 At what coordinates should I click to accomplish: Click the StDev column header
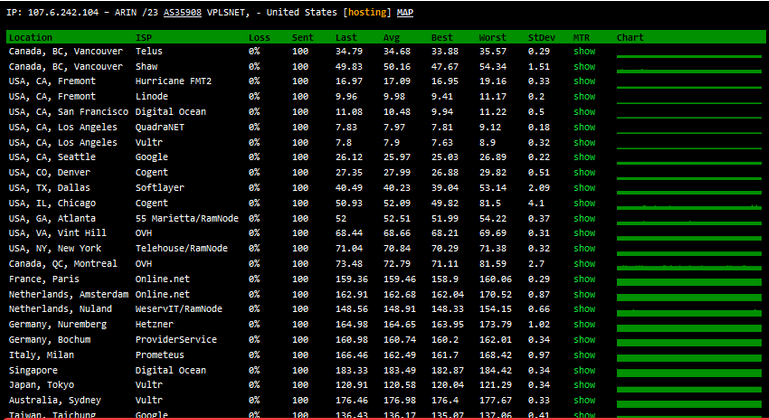pos(541,37)
